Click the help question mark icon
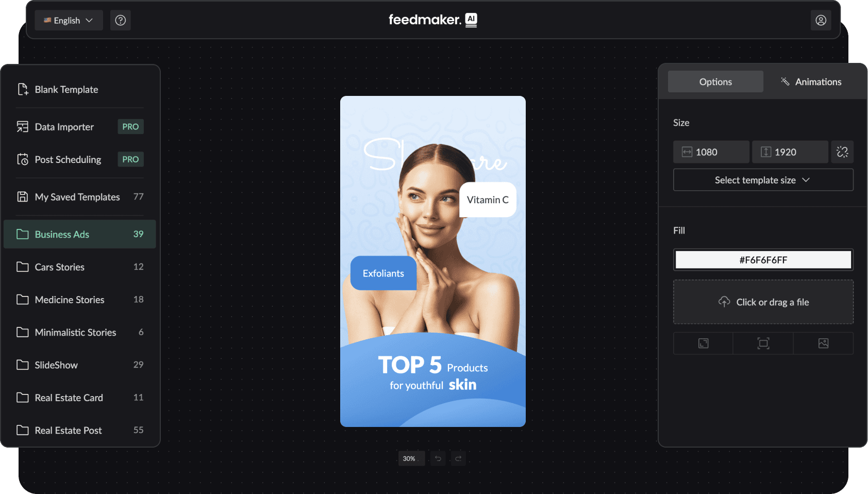Screen dimensions: 868x494 tap(120, 20)
